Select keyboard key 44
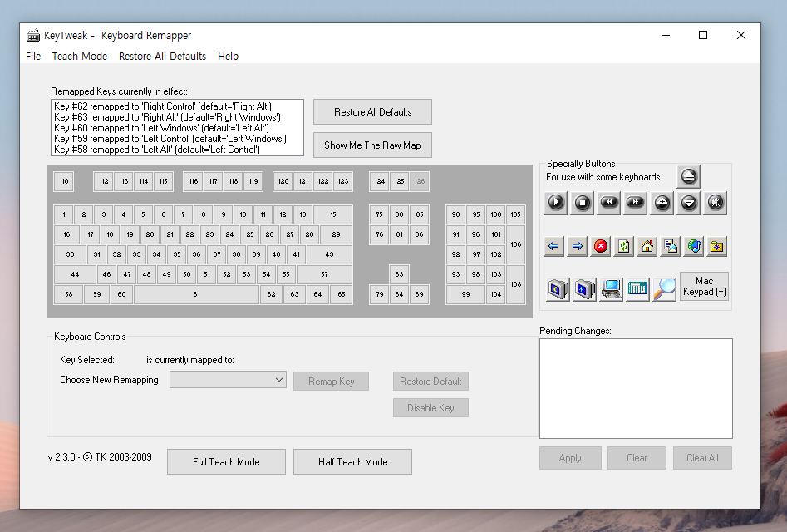 pos(75,274)
